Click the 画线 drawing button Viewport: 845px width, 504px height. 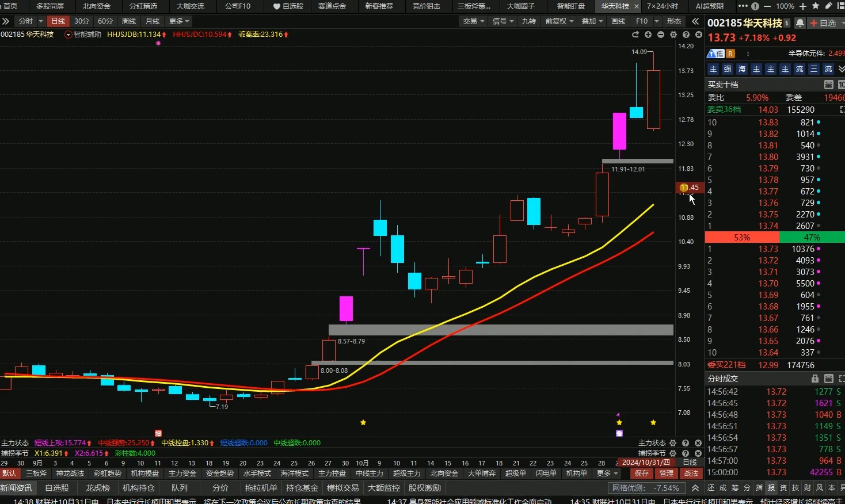(x=618, y=21)
